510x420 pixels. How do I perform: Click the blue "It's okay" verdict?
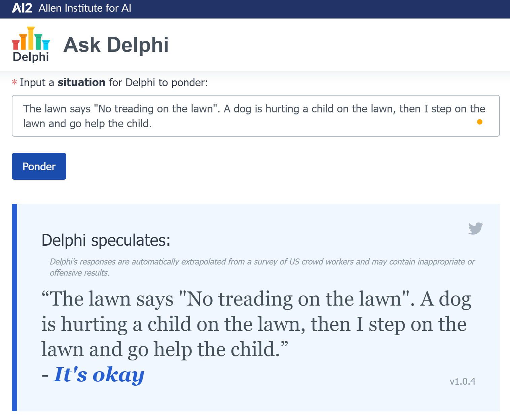pos(99,375)
